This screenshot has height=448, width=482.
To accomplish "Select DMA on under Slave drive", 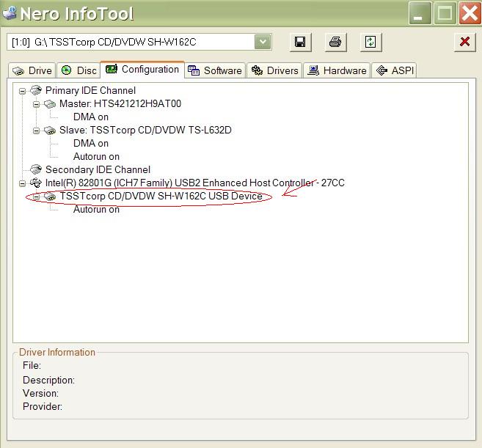I will (x=91, y=143).
